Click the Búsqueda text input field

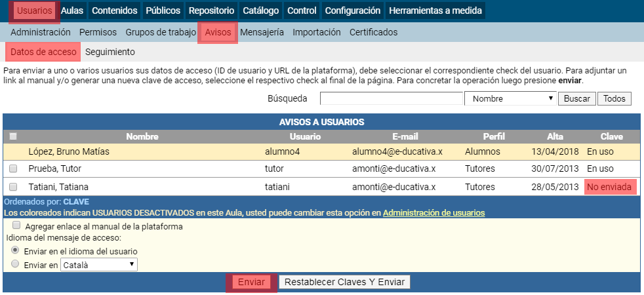391,98
